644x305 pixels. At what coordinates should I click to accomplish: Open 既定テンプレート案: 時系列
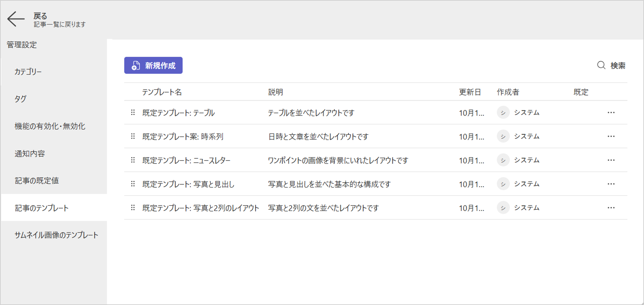click(183, 137)
